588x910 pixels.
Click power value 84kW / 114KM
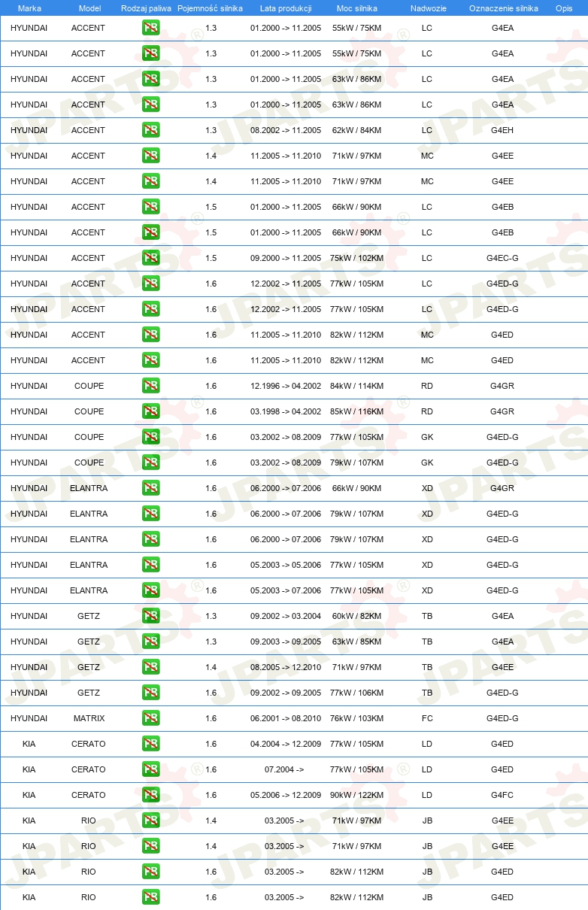click(x=356, y=386)
